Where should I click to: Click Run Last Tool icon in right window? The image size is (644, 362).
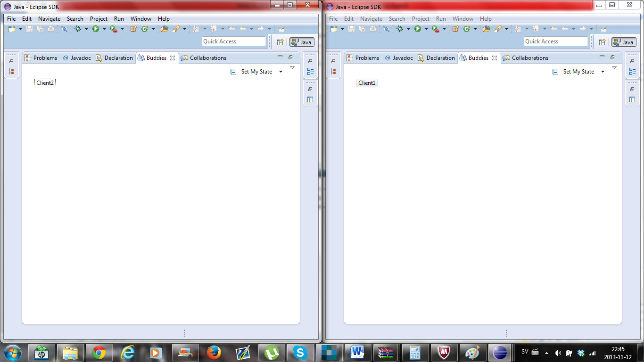point(435,29)
